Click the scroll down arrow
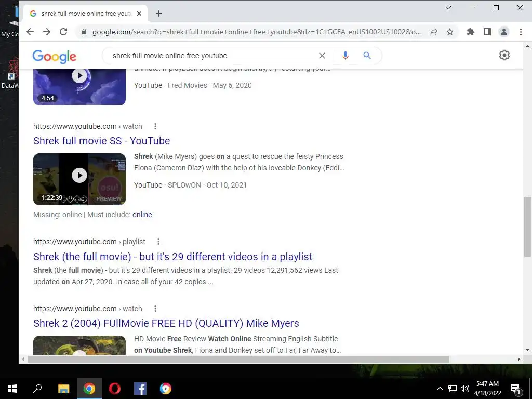Image resolution: width=532 pixels, height=399 pixels. pyautogui.click(x=527, y=350)
